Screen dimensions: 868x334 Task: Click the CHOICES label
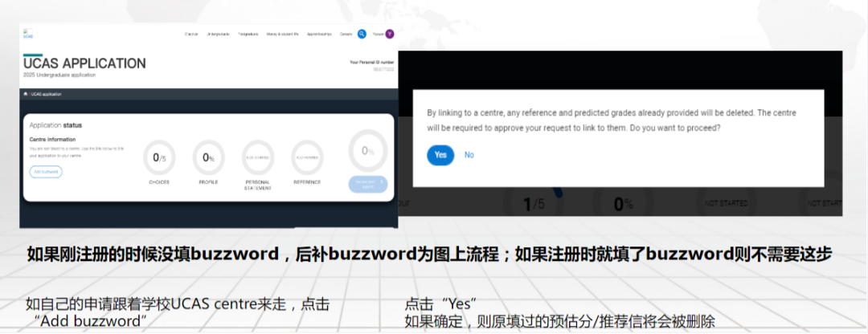coord(159,182)
